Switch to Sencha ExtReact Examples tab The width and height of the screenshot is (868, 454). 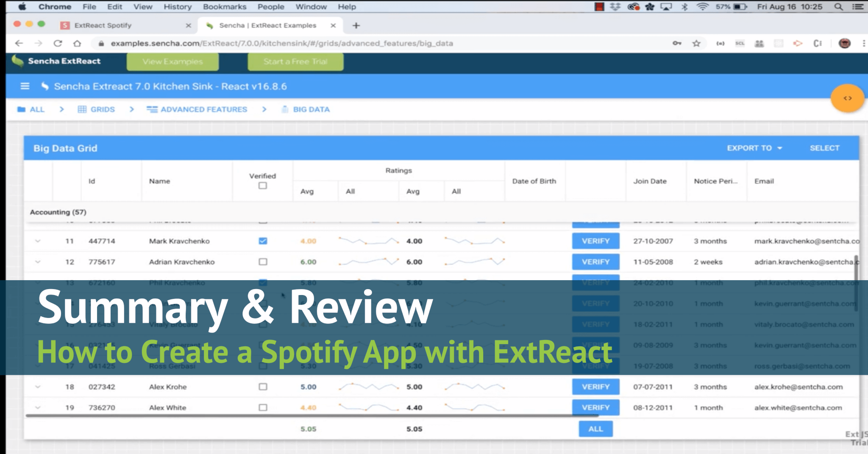point(270,25)
